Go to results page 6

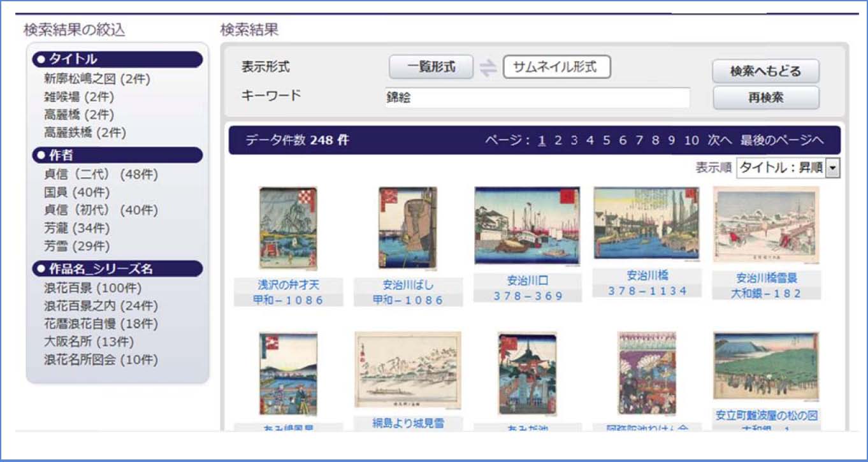pyautogui.click(x=623, y=140)
